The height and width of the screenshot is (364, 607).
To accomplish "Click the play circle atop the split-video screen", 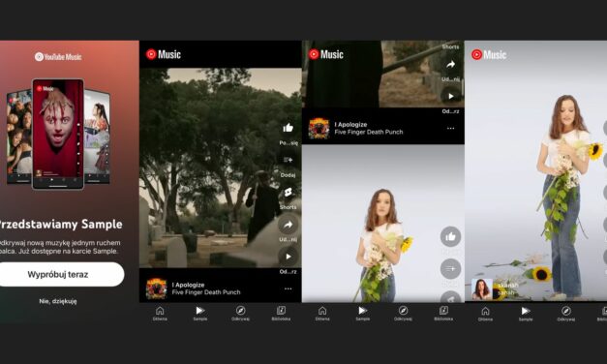I will (450, 96).
